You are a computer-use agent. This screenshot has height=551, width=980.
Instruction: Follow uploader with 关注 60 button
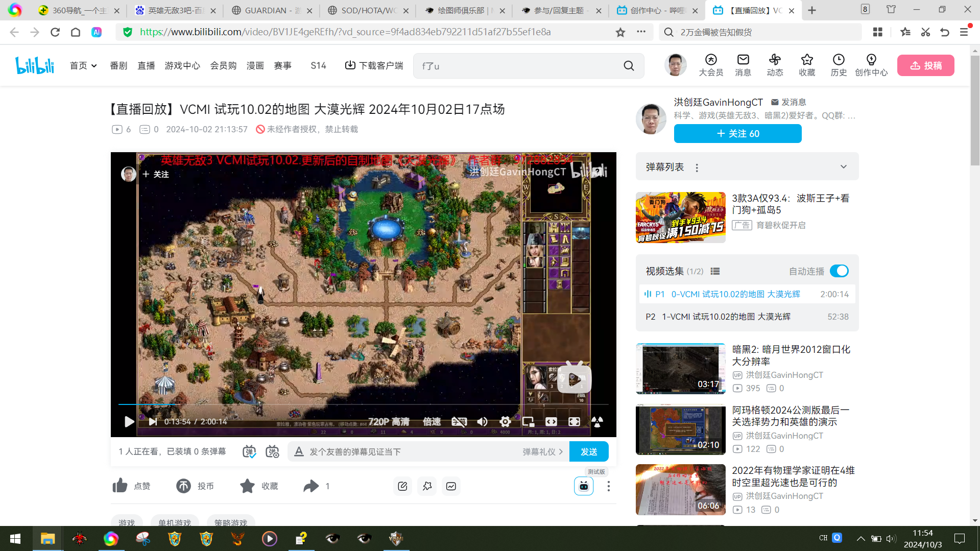click(737, 134)
